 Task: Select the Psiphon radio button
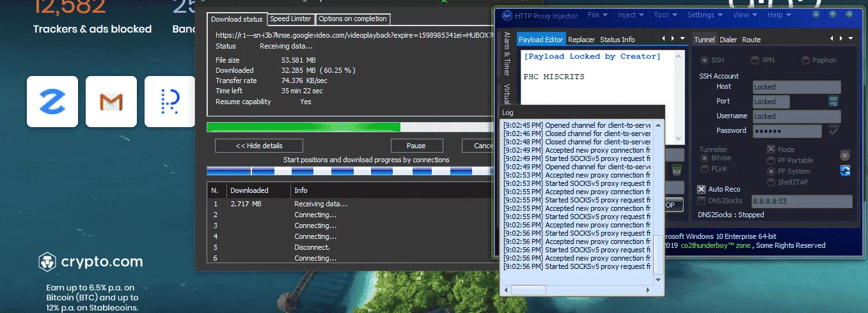(805, 60)
